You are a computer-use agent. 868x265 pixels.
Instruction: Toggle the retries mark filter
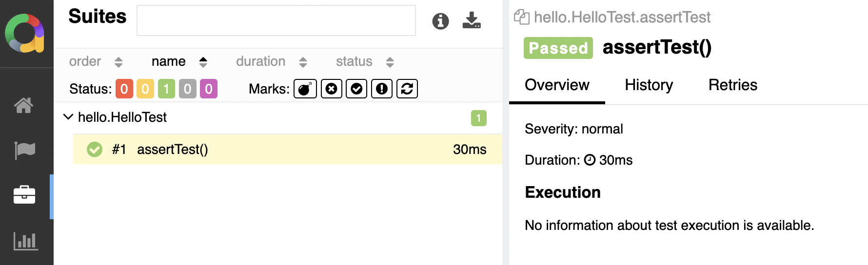(x=407, y=89)
